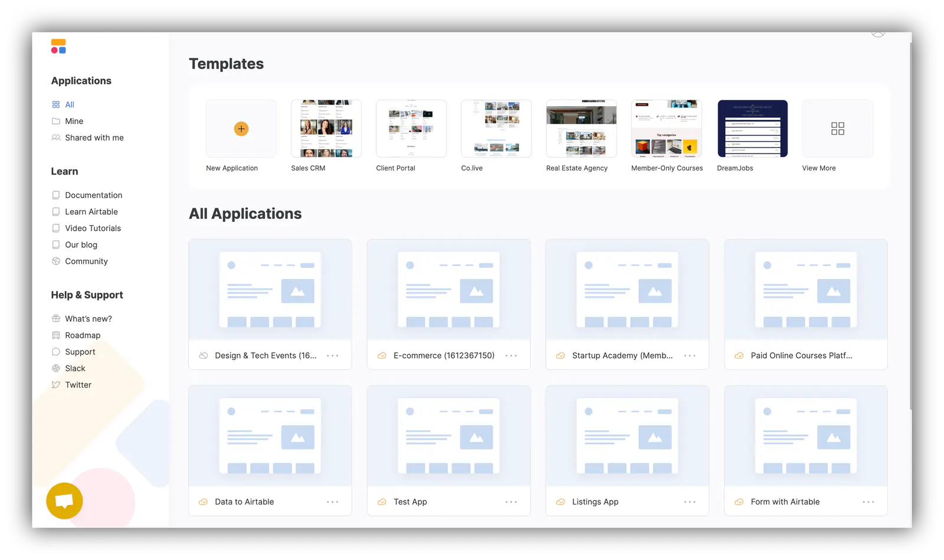Open the Paid Online Courses Platf... app card
944x560 pixels.
(806, 304)
